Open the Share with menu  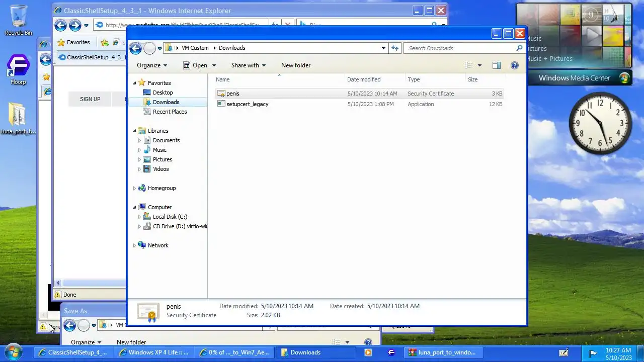[x=249, y=65]
